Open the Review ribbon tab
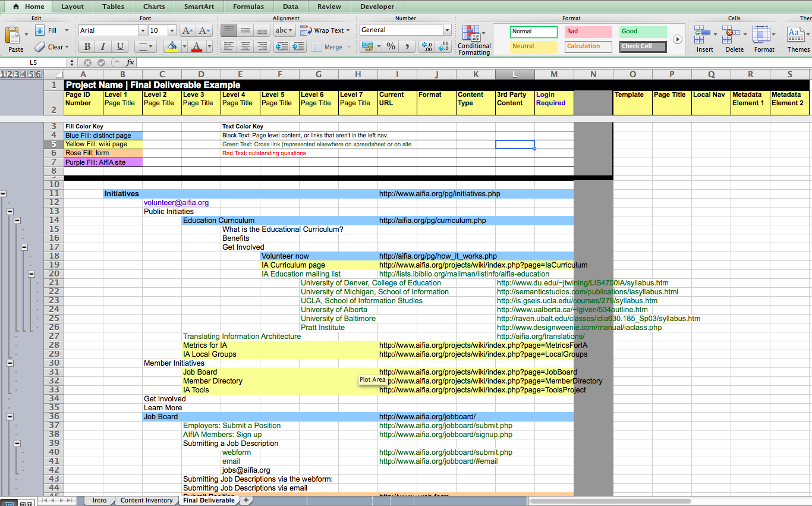This screenshot has height=506, width=812. (329, 7)
